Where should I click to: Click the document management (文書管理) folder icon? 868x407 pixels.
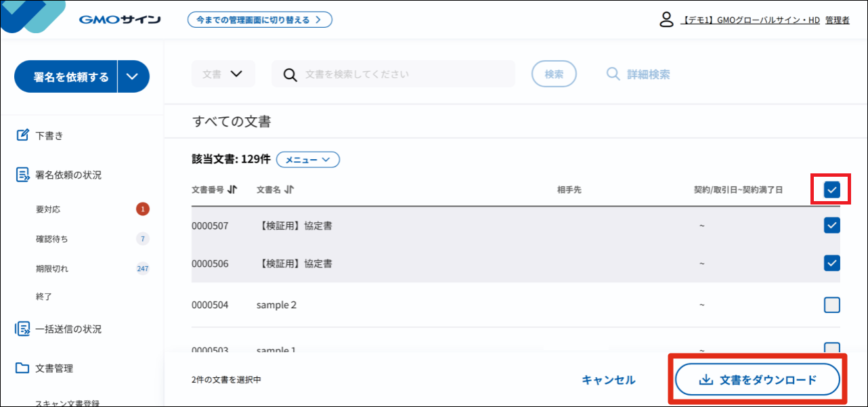point(23,368)
